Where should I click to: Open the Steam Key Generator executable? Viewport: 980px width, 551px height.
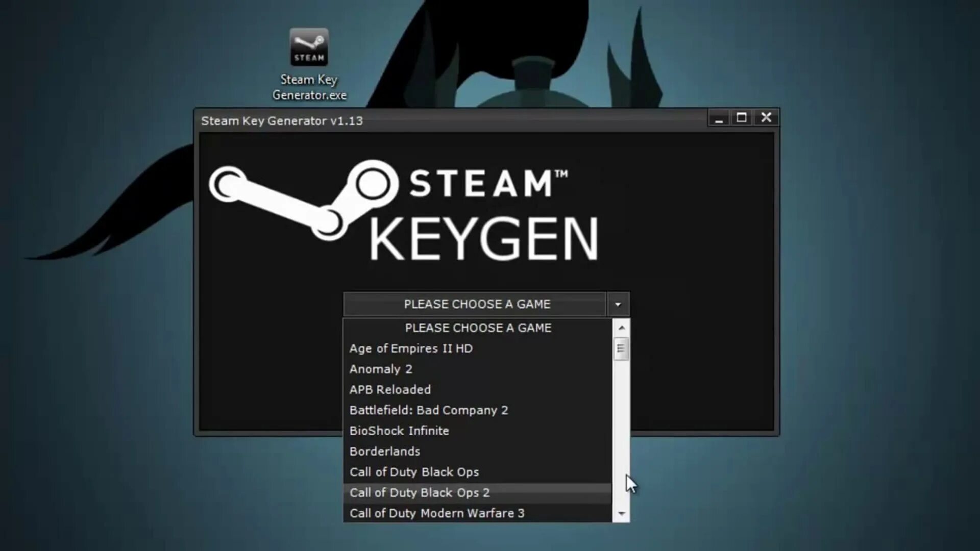pos(309,63)
